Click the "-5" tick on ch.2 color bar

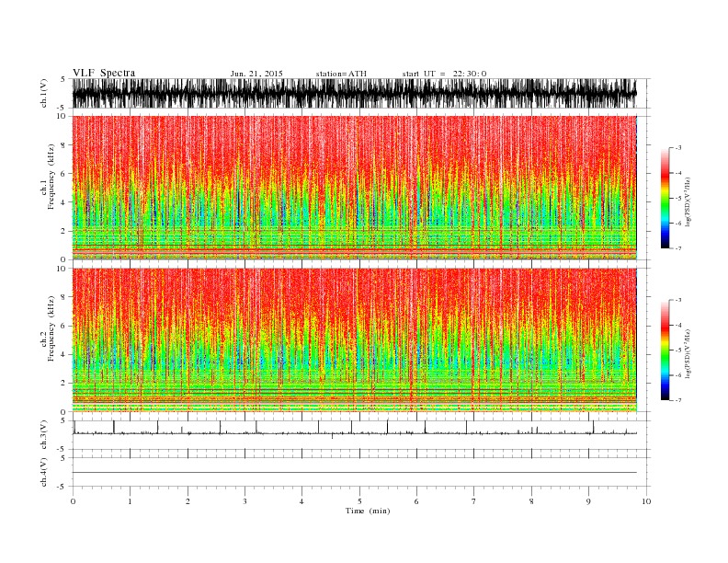(x=678, y=350)
